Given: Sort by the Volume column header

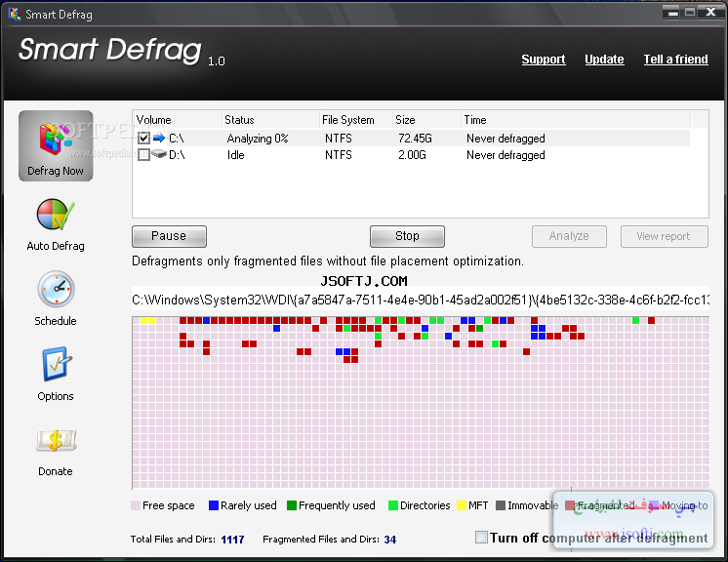Looking at the screenshot, I should click(177, 120).
